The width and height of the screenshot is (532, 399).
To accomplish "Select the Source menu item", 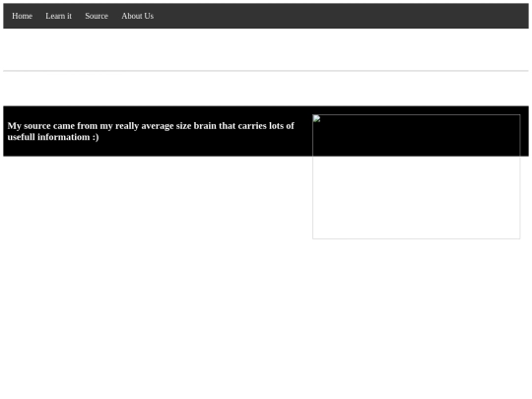I will [97, 16].
